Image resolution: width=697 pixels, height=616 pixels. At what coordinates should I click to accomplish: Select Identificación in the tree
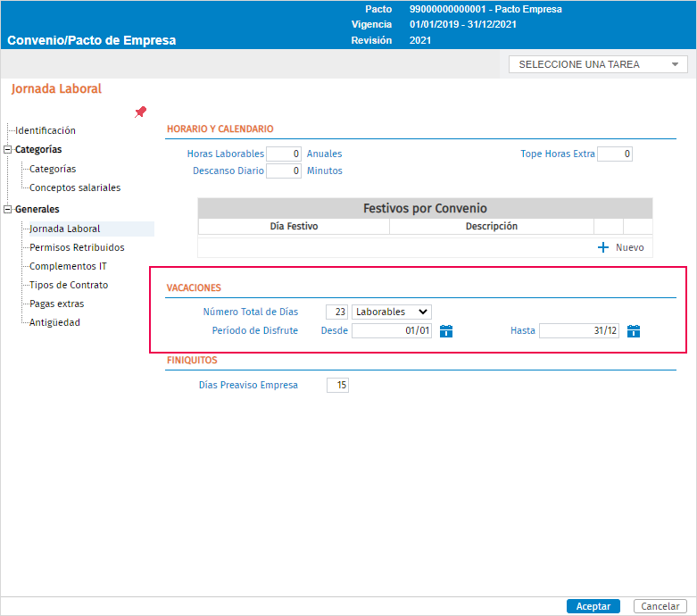46,130
